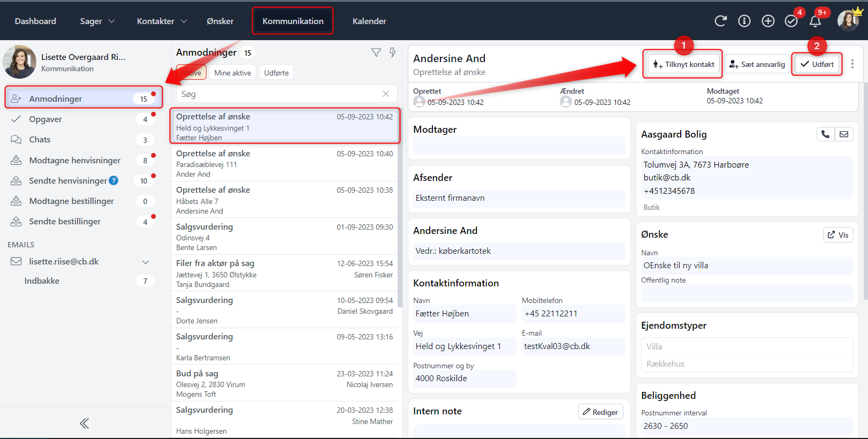868x439 pixels.
Task: Open the Kontakter dropdown menu
Action: 162,21
